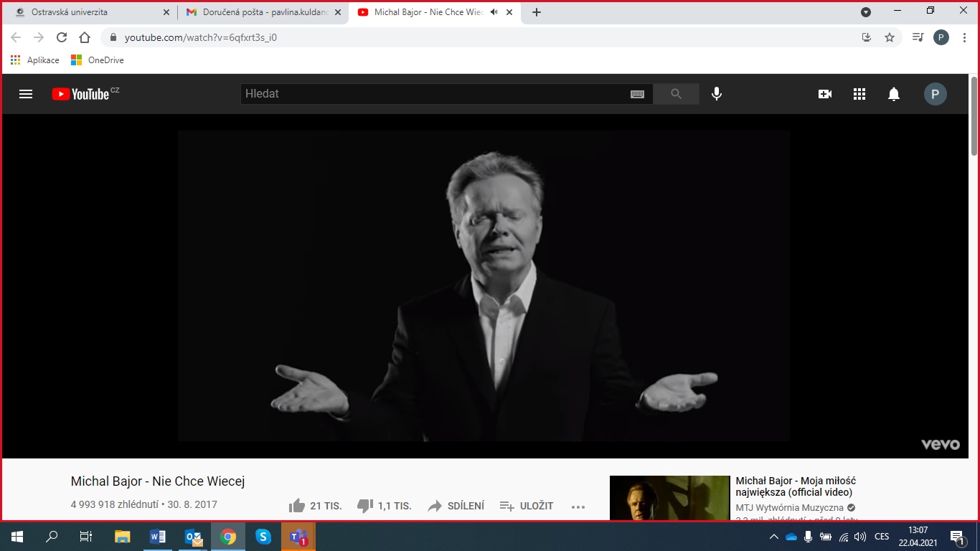Reload the current page
980x551 pixels.
click(x=62, y=37)
